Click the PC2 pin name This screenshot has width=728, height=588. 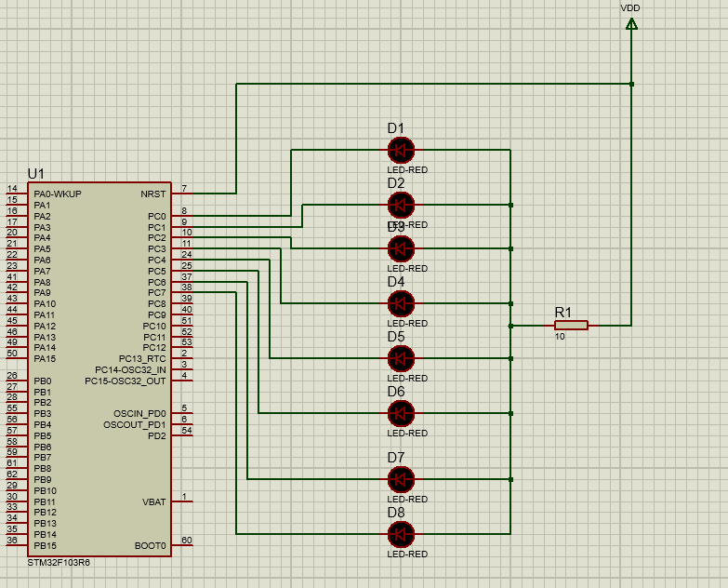click(x=157, y=238)
